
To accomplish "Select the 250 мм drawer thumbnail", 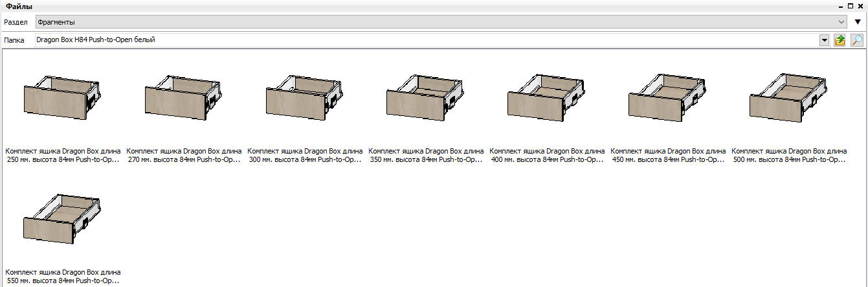I will [x=63, y=97].
